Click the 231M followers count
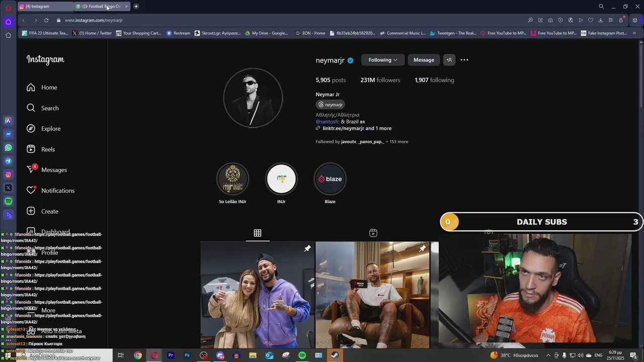This screenshot has width=644, height=362. point(380,80)
